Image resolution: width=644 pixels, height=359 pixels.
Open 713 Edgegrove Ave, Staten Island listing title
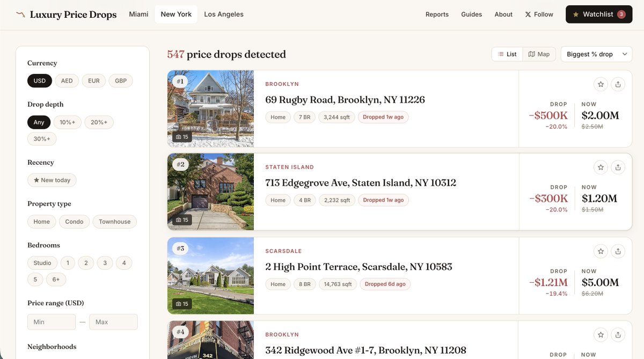point(361,183)
